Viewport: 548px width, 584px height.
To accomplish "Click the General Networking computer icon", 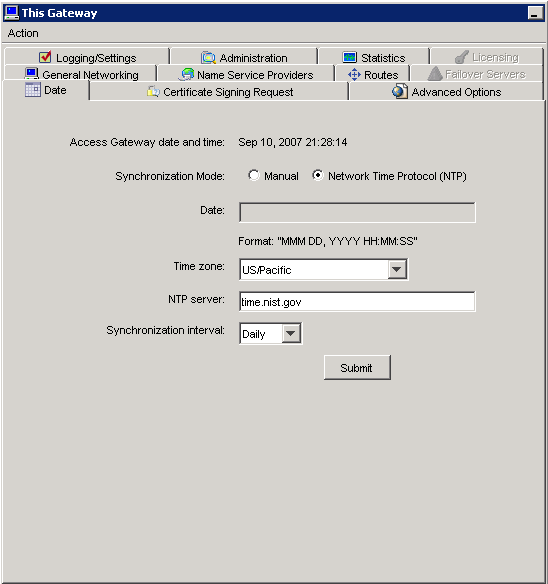I will (x=31, y=73).
